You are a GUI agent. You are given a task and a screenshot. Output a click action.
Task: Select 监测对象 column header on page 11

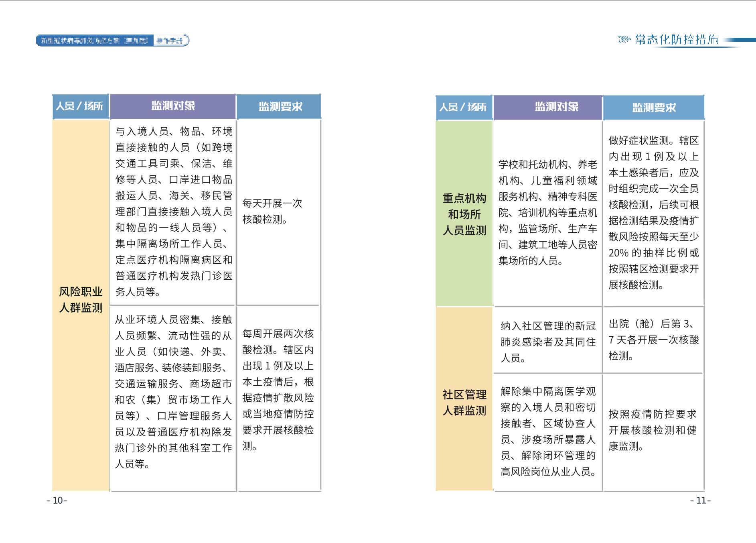click(x=548, y=107)
